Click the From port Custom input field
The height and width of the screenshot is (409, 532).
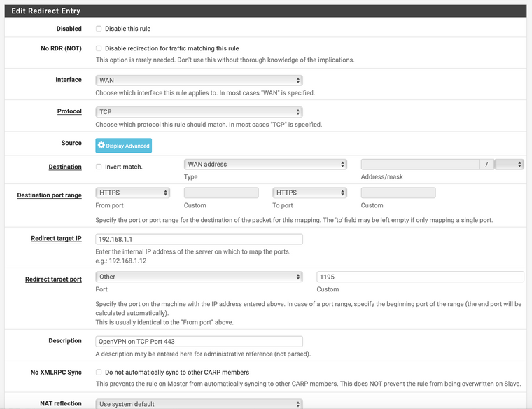click(221, 193)
